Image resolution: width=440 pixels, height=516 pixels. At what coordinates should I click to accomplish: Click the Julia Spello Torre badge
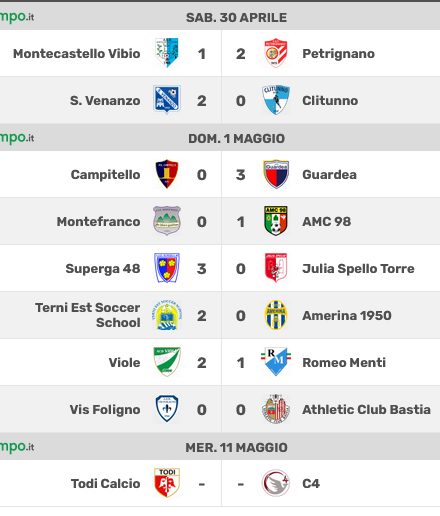pos(276,268)
